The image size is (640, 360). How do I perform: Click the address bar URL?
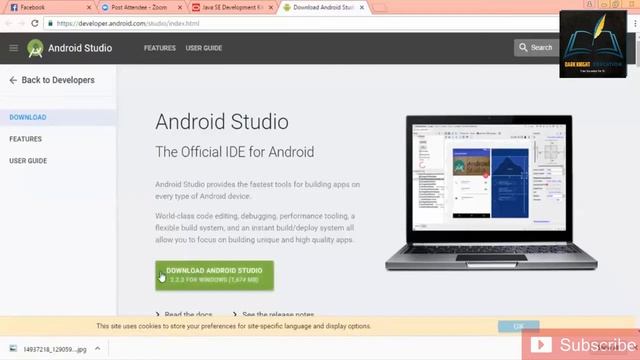128,23
